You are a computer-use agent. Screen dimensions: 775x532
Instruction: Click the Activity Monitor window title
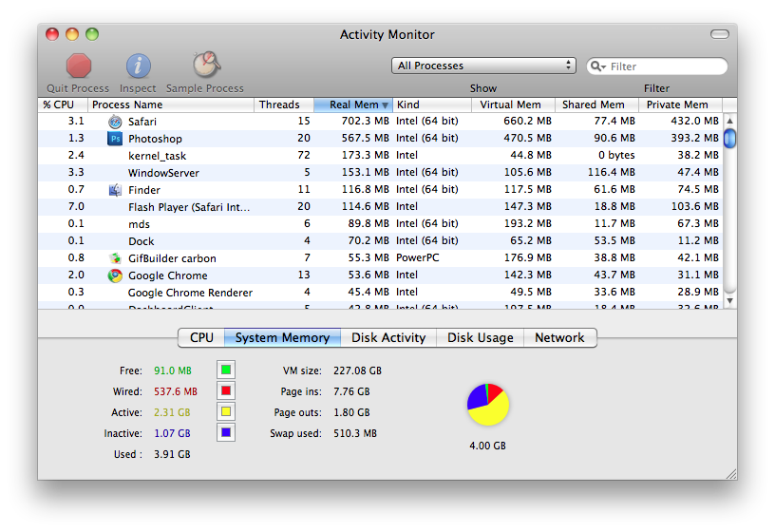387,34
